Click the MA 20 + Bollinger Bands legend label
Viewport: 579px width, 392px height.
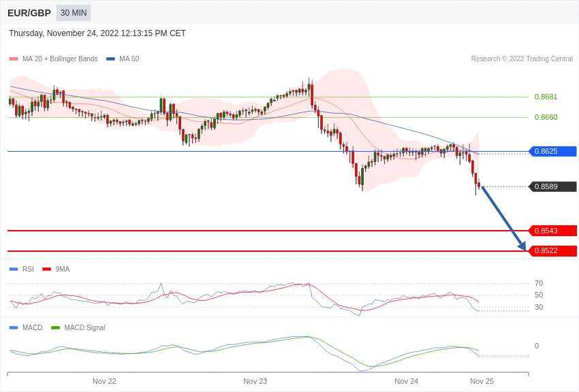(60, 59)
